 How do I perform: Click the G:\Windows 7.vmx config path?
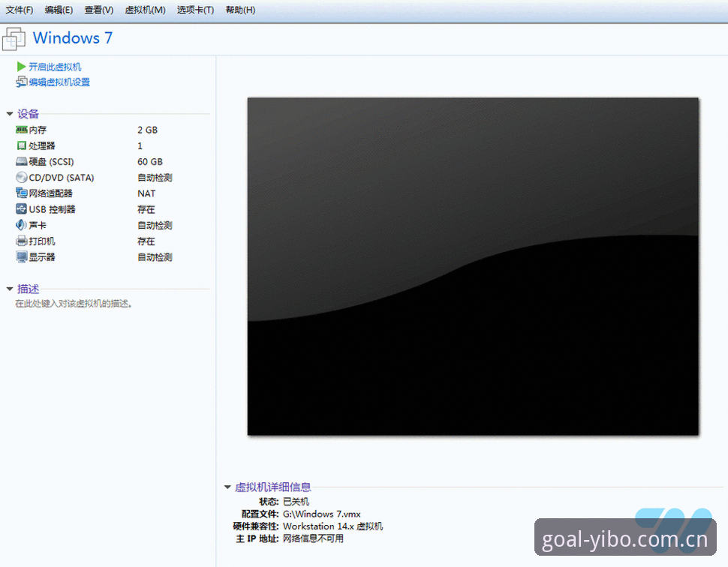click(322, 514)
